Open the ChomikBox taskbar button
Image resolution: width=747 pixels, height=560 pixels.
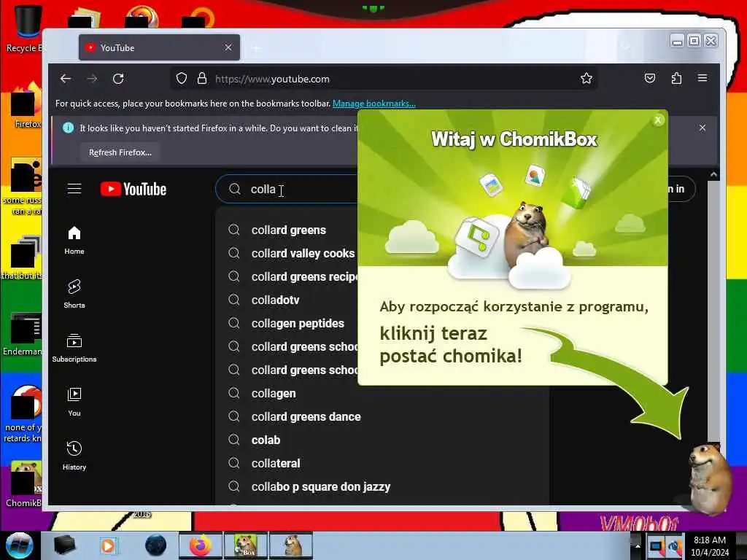(x=246, y=545)
